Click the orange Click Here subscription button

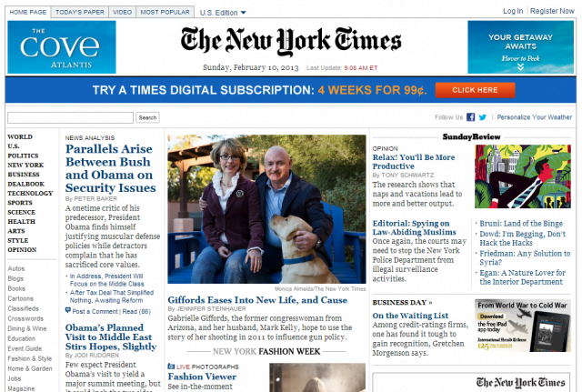(475, 90)
